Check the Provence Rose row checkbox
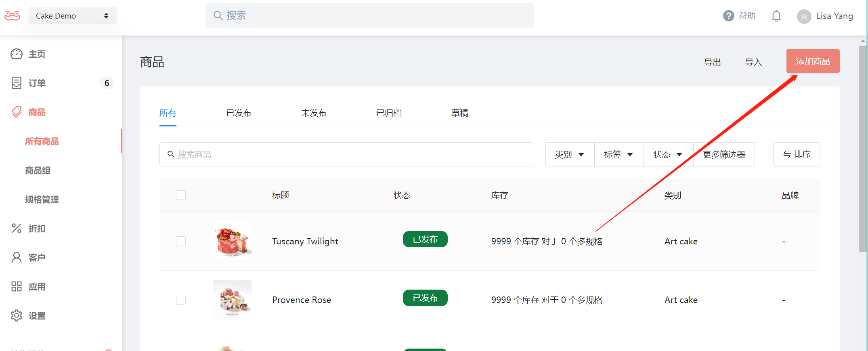Image resolution: width=868 pixels, height=351 pixels. pos(181,300)
